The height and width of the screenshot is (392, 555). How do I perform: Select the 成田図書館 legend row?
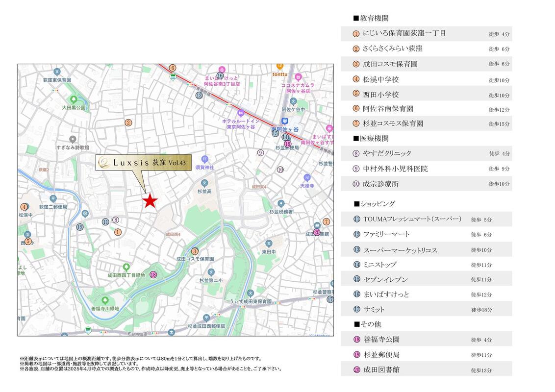pos(381,369)
